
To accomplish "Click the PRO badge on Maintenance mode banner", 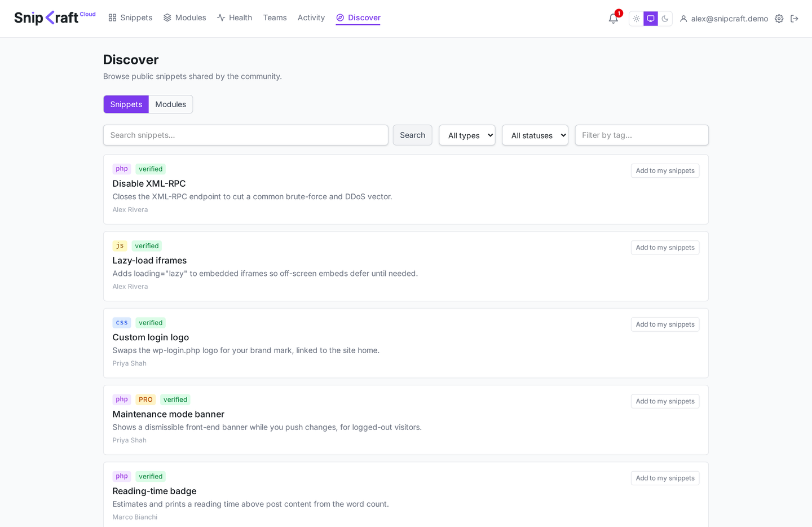I will click(x=145, y=399).
